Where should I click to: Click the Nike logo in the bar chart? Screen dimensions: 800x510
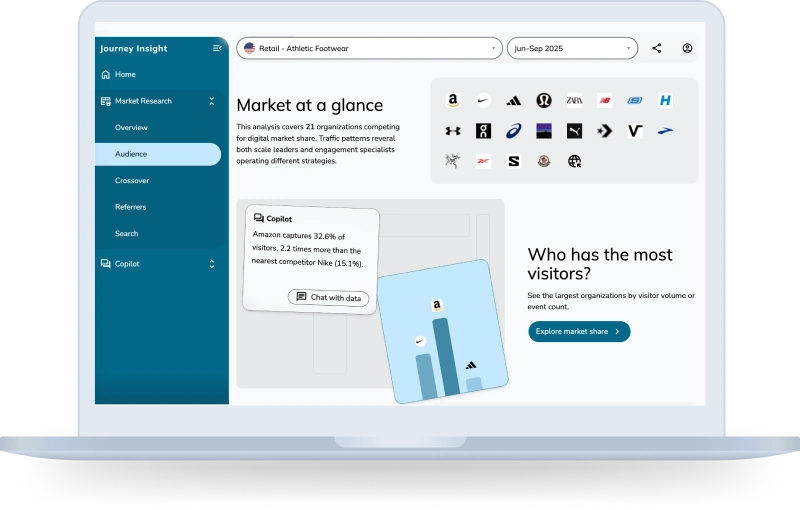[420, 341]
